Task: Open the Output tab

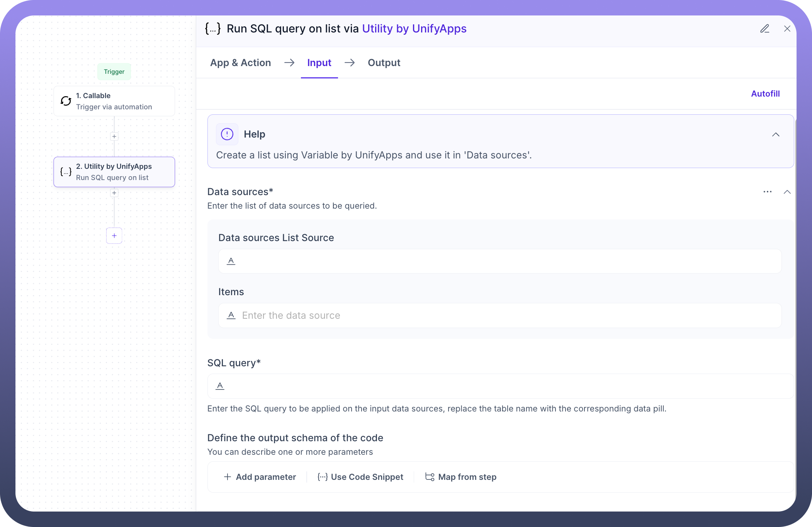Action: 384,63
